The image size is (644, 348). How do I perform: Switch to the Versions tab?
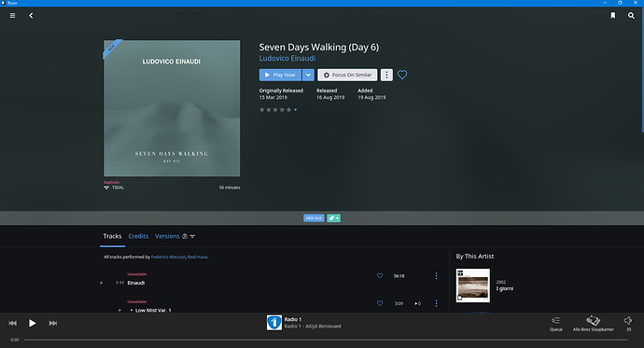click(x=167, y=236)
